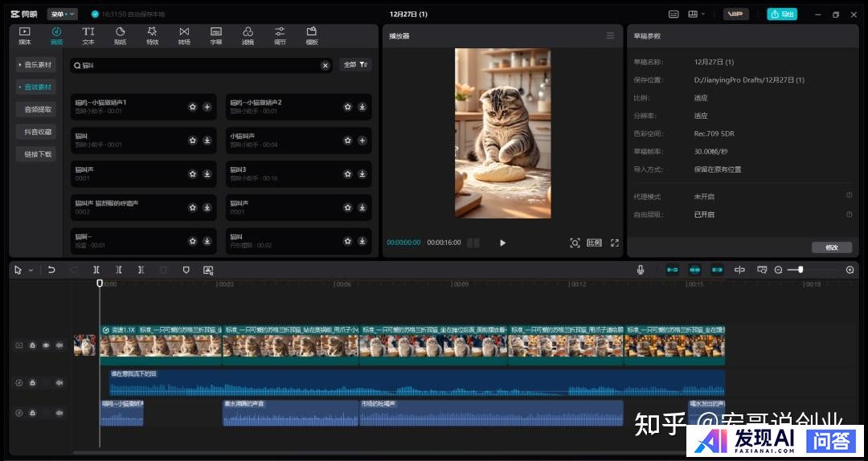Add 喵呜-小猫撒娇声1 to the timeline
This screenshot has height=461, width=868.
[x=207, y=107]
